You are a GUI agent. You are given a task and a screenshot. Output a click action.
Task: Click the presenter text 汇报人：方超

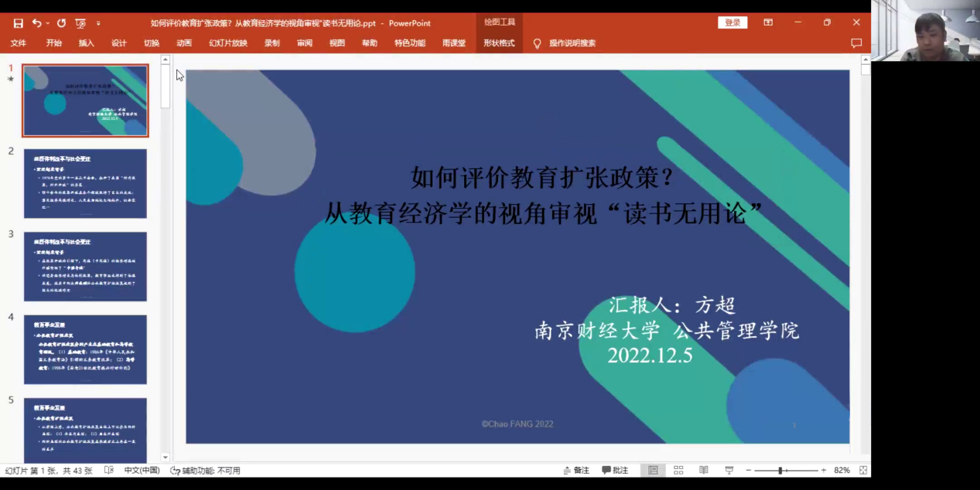671,305
